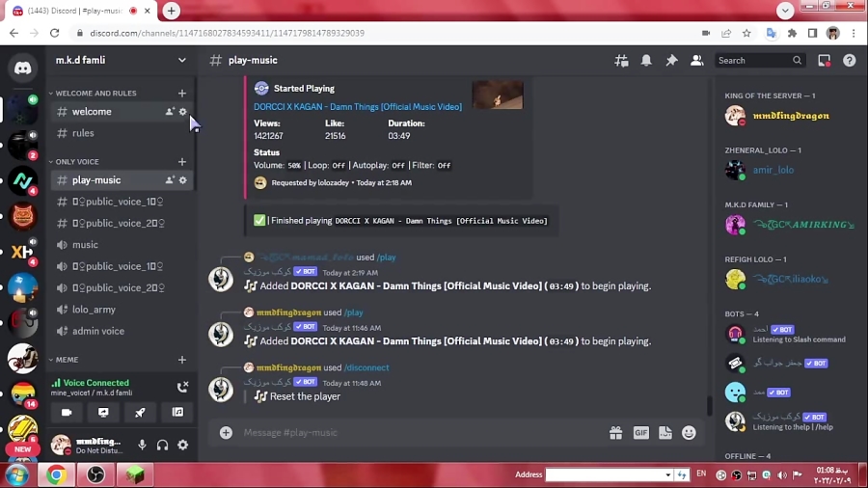Click the /disconnect command link
This screenshot has width=868, height=488.
pyautogui.click(x=366, y=368)
